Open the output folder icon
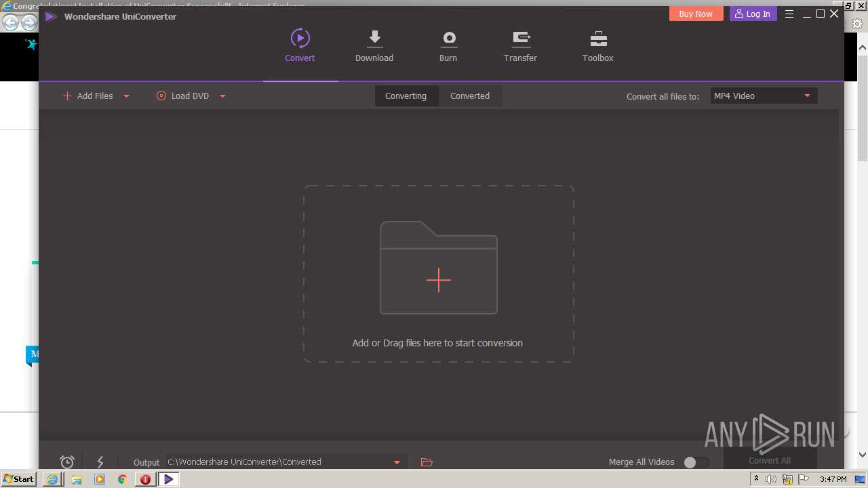 coord(427,462)
